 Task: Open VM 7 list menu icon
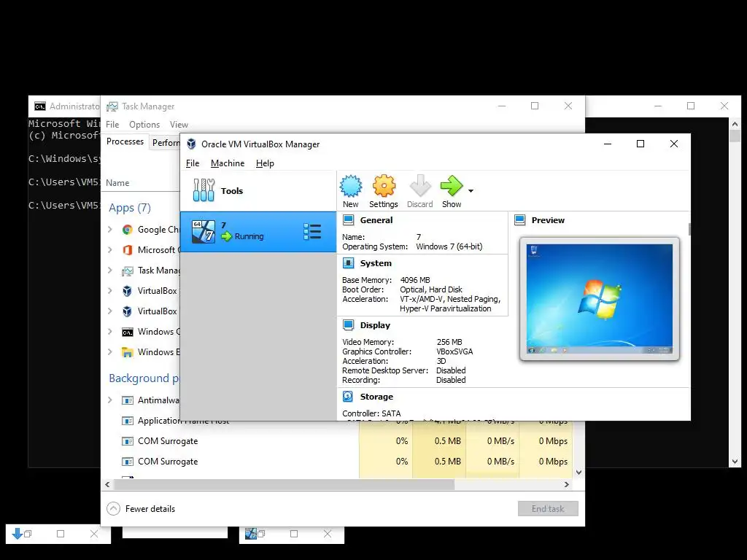point(312,232)
